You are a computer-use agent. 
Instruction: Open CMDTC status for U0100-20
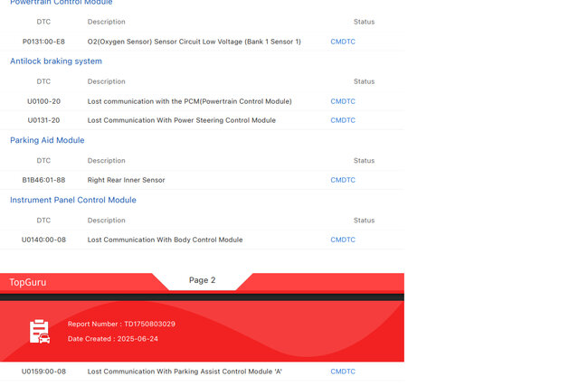point(343,101)
